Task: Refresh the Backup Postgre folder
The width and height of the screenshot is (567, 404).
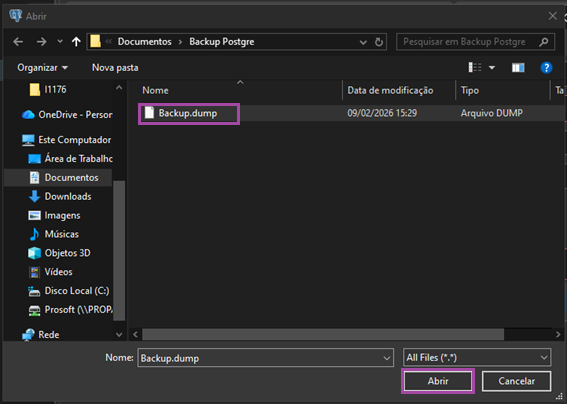Action: tap(379, 42)
